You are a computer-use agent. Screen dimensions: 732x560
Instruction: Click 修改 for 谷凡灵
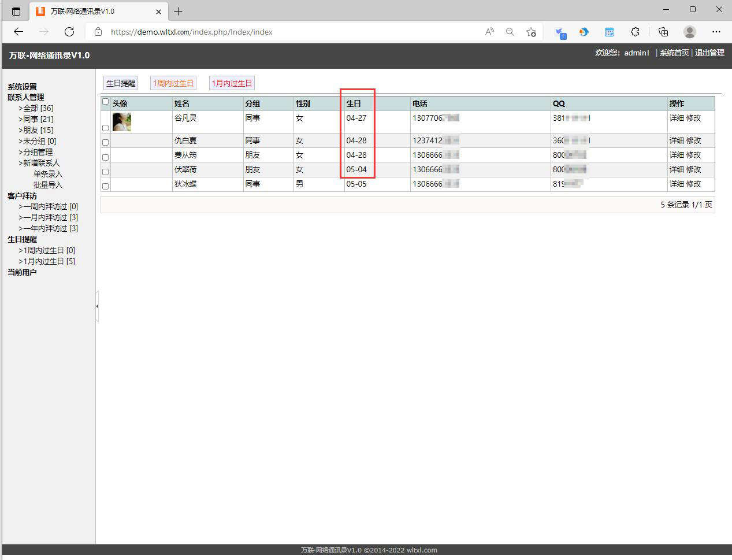pyautogui.click(x=693, y=118)
